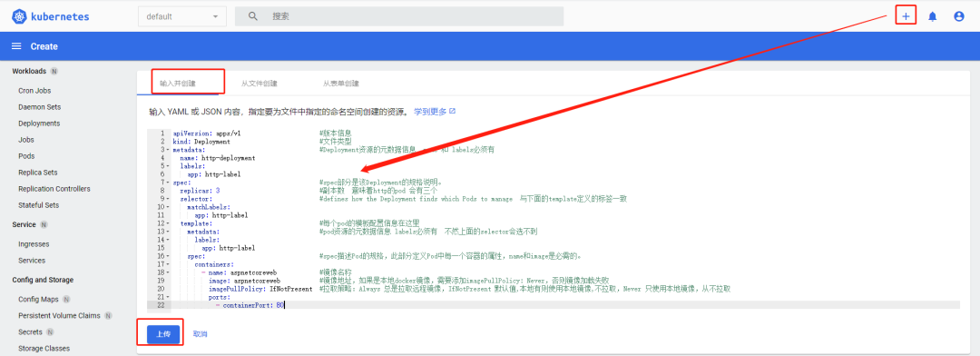Screen dimensions: 980x356
Task: Click the external link icon beside 学到更多
Action: pyautogui.click(x=453, y=111)
